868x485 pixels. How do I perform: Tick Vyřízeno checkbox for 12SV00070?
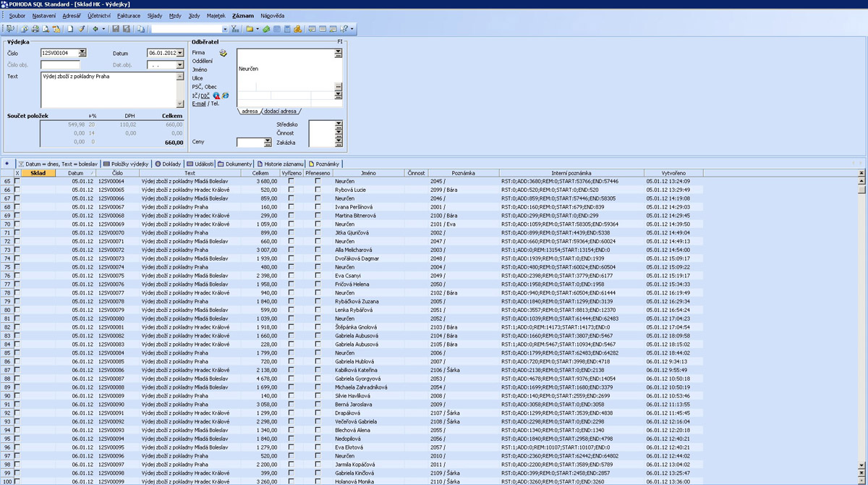click(292, 233)
